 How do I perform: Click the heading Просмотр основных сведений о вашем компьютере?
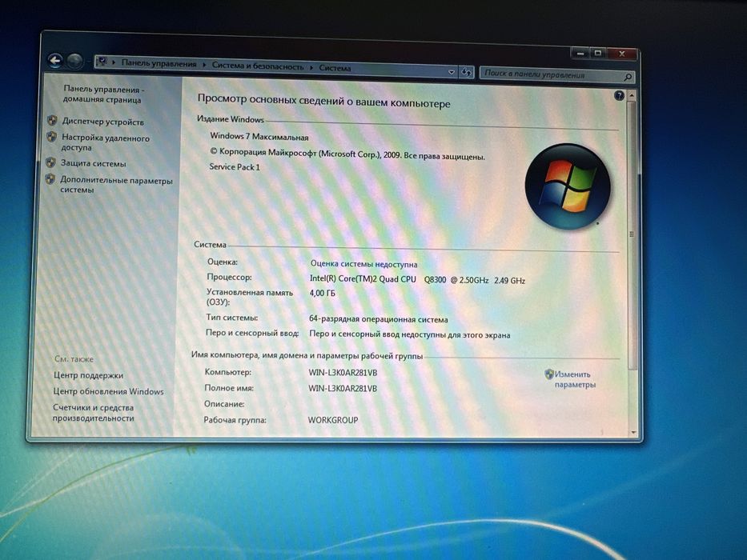pyautogui.click(x=323, y=101)
